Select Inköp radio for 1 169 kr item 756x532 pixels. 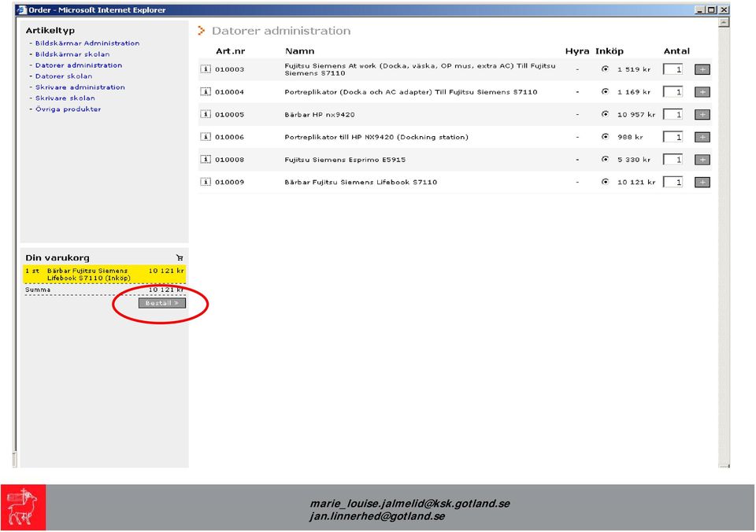(605, 91)
